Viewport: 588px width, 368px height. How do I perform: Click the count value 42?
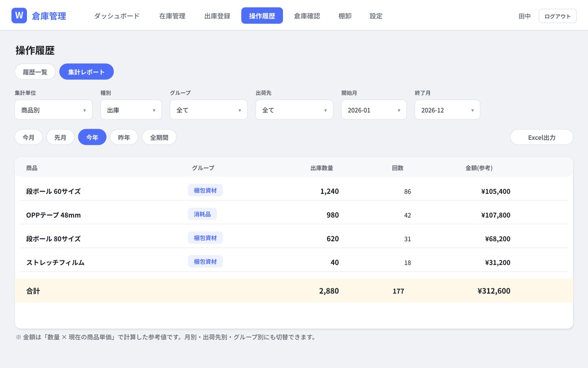(408, 215)
